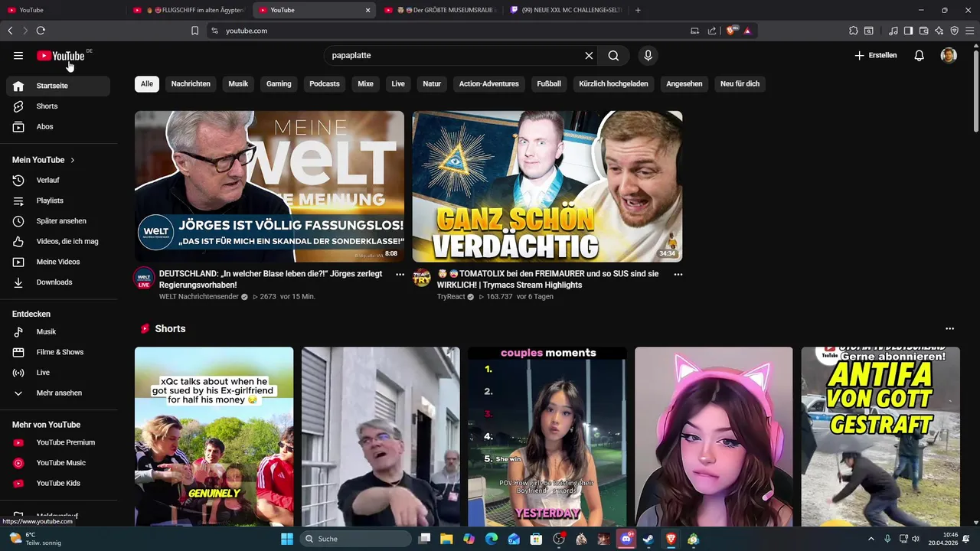Open the account avatar menu
The image size is (980, 551).
(x=949, y=55)
